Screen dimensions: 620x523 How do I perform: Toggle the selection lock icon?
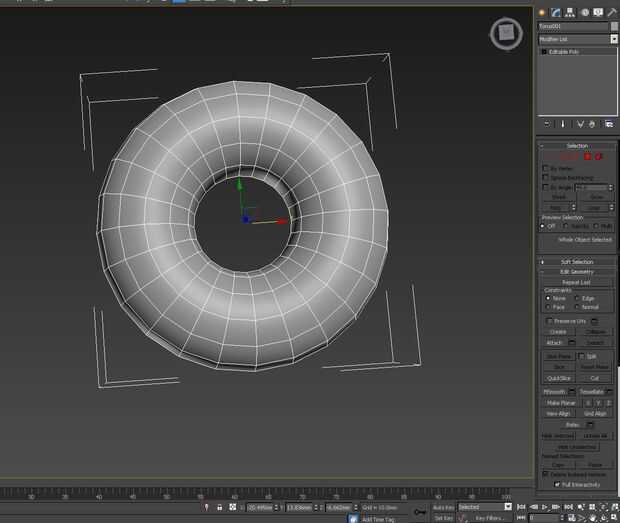coord(219,507)
